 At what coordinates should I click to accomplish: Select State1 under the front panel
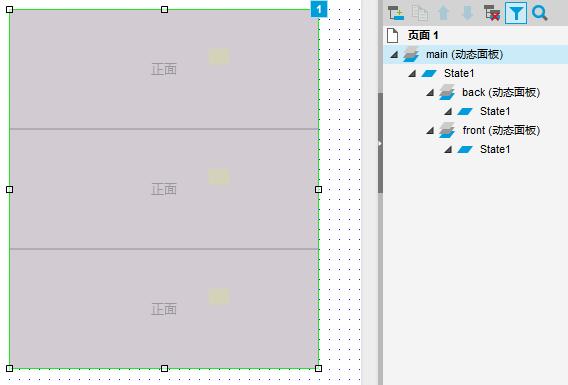pyautogui.click(x=495, y=149)
